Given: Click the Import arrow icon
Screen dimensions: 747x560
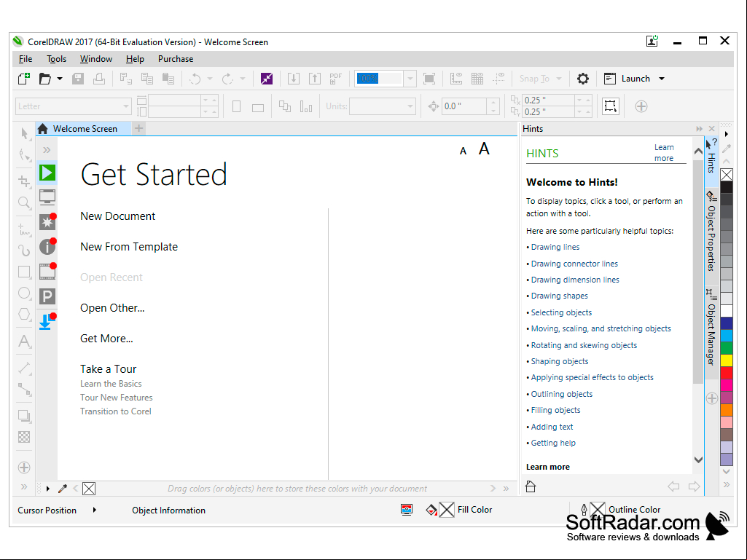Looking at the screenshot, I should click(x=294, y=79).
